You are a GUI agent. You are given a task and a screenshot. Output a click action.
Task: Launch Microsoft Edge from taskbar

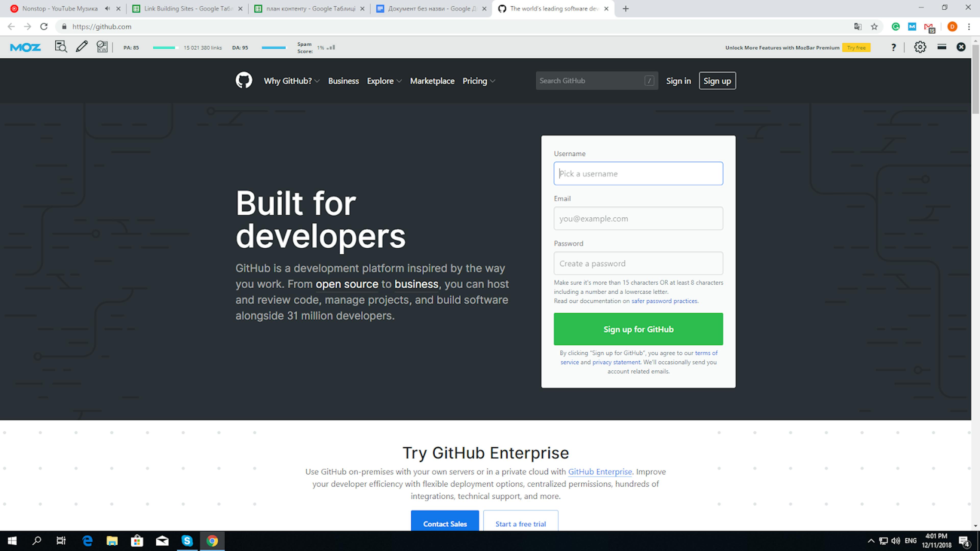[x=87, y=541]
